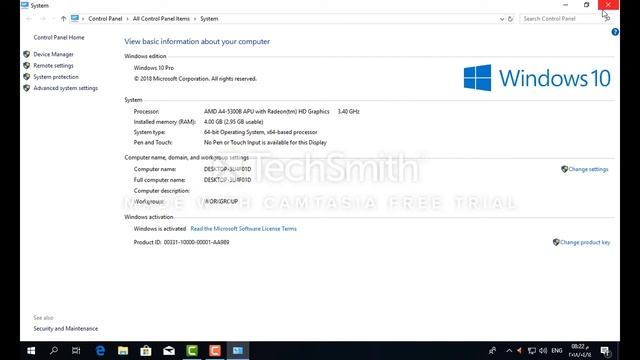The height and width of the screenshot is (360, 640).
Task: Launch Microsoft Edge from the taskbar
Action: coord(100,351)
